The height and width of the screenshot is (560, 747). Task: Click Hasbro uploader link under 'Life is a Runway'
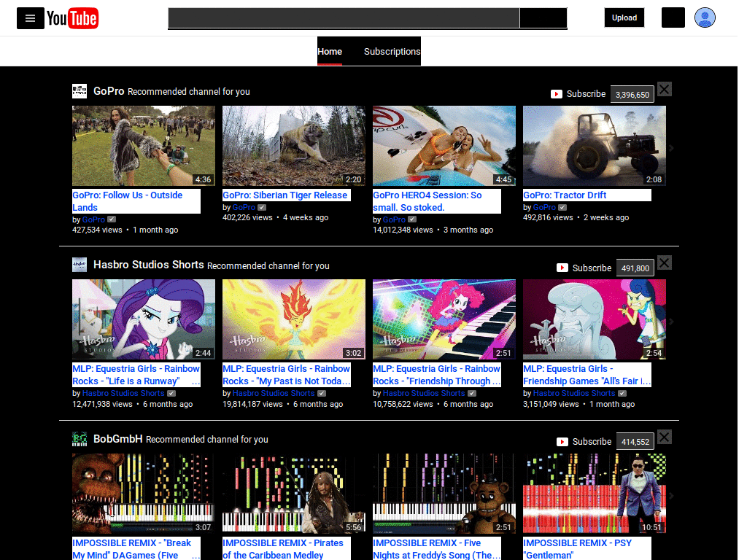[x=123, y=393]
